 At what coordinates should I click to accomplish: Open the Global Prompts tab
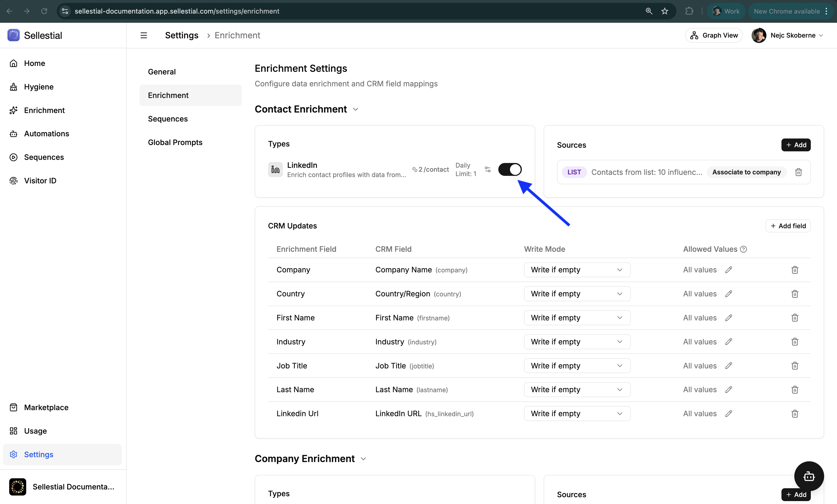(x=175, y=142)
